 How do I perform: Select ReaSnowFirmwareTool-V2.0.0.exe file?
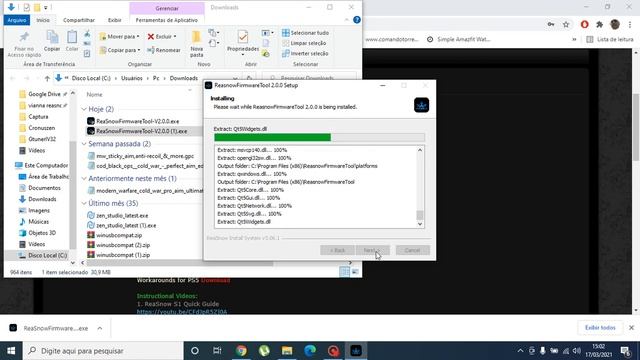click(x=138, y=121)
